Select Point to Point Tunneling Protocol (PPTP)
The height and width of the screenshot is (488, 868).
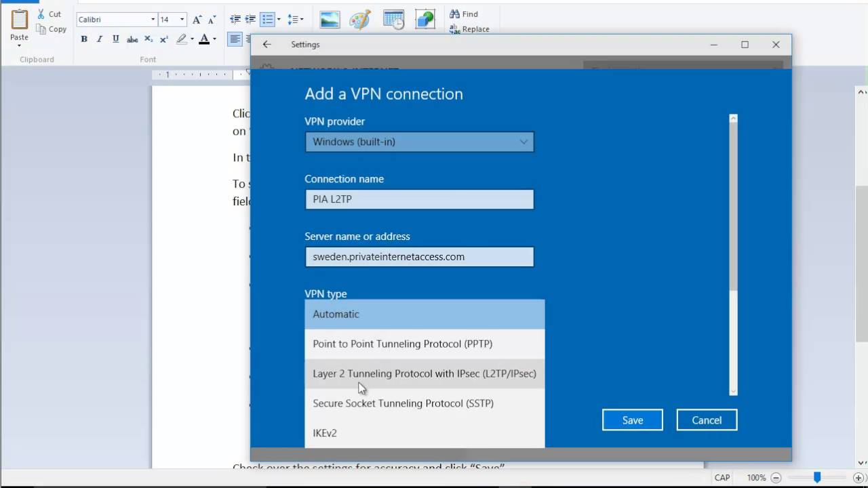point(425,344)
